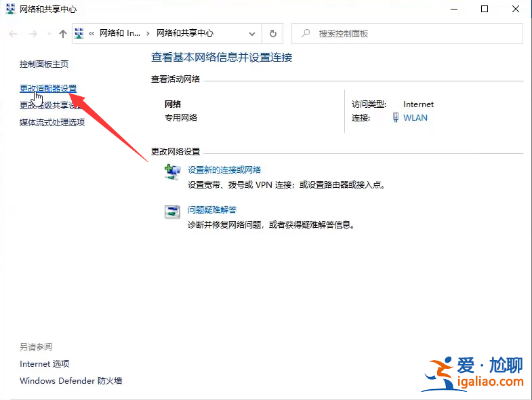This screenshot has width=532, height=400.
Task: Maximize the 网络和共享中心 window
Action: coord(485,9)
